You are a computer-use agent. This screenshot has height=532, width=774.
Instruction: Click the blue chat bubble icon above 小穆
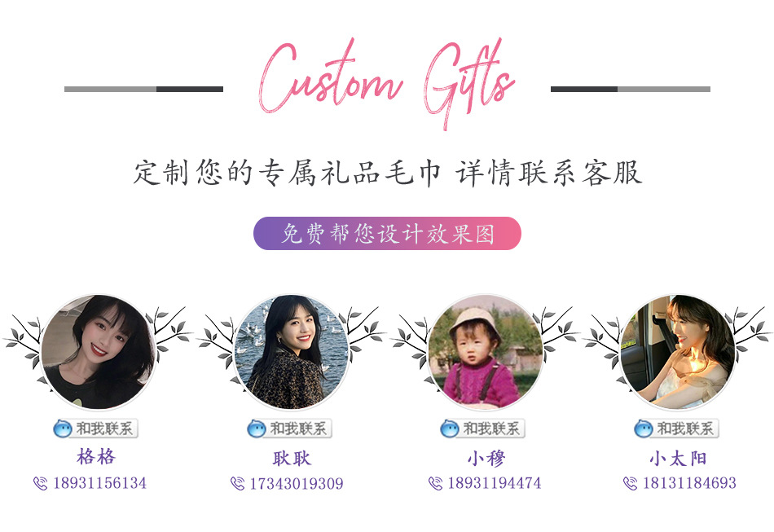coord(450,429)
